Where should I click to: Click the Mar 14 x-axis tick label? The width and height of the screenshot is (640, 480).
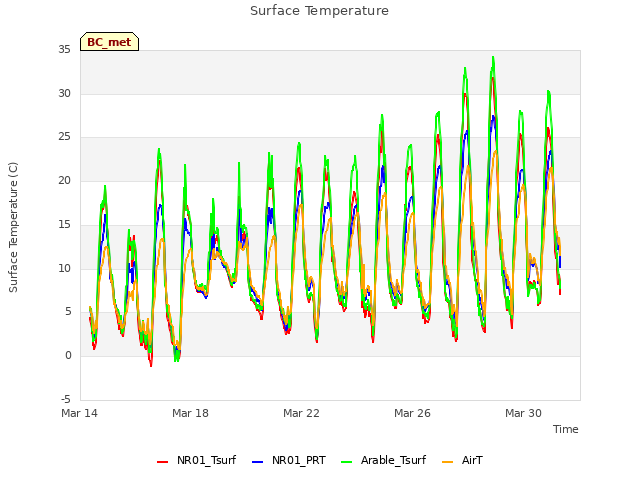(x=80, y=413)
